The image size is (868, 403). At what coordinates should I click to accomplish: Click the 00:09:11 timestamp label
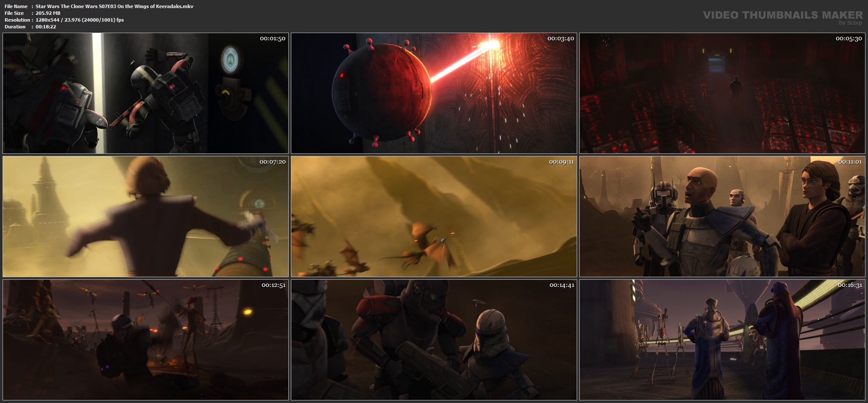pyautogui.click(x=561, y=162)
